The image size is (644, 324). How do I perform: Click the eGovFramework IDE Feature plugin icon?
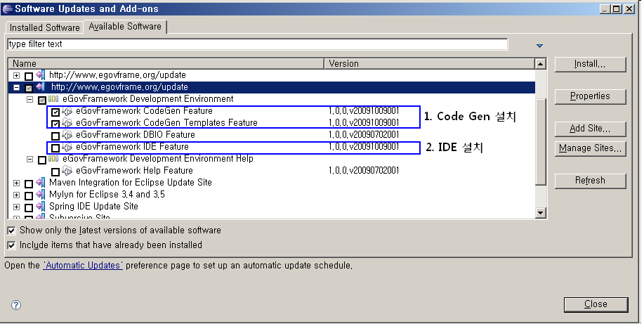[x=67, y=147]
